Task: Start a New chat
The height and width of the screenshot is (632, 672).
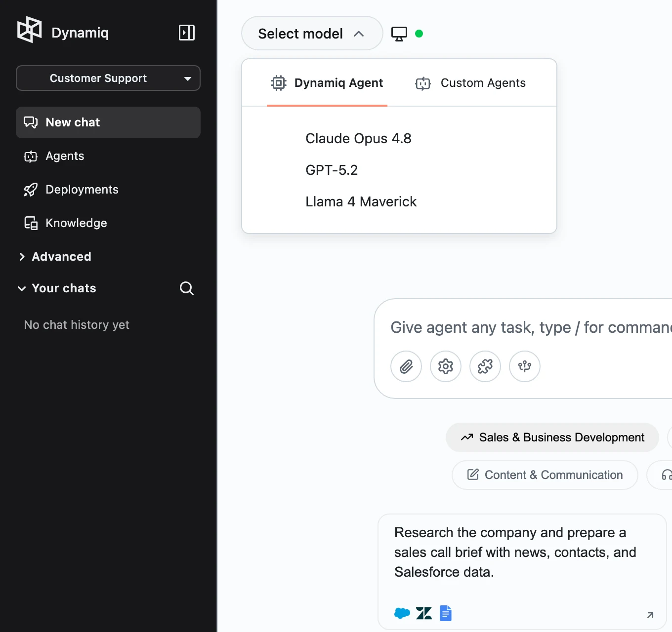Action: 108,122
